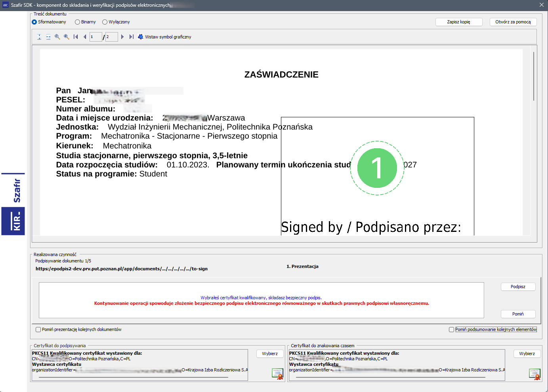The image size is (548, 392).
Task: Click the Otwórz za pomocą button
Action: pos(513,22)
